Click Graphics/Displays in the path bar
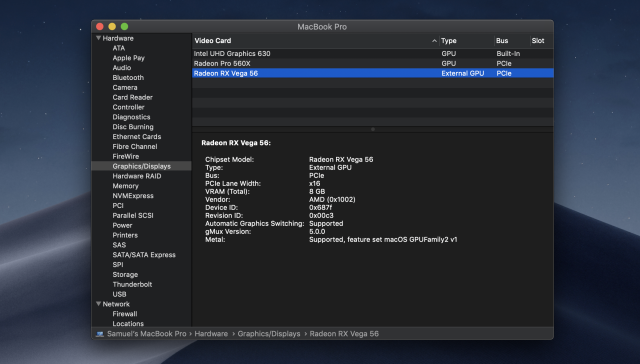Screen dimensions: 640x364 pyautogui.click(x=269, y=334)
